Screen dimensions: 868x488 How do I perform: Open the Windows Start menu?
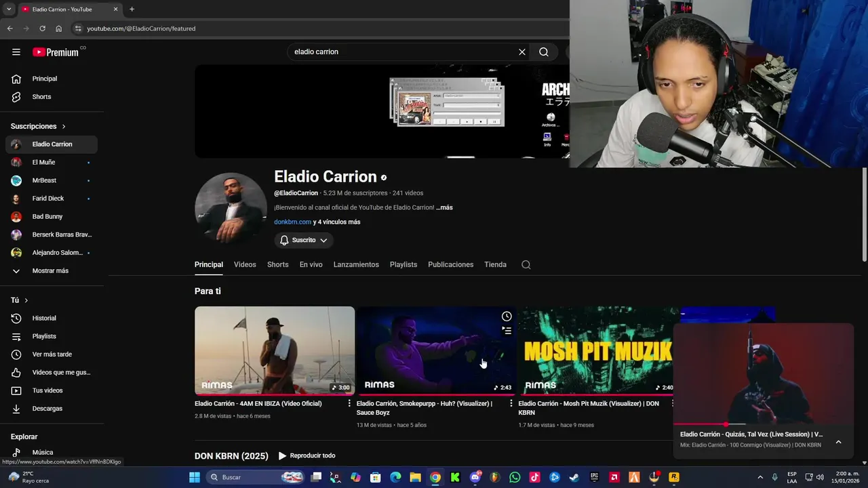tap(195, 477)
